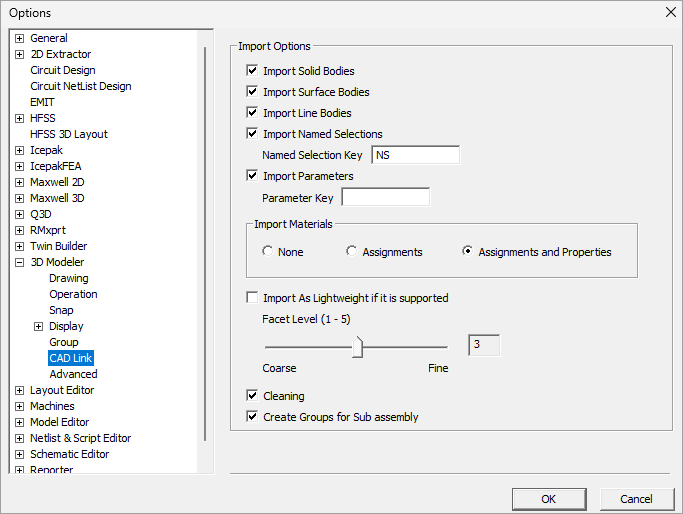Select the Group tree item

(x=64, y=342)
